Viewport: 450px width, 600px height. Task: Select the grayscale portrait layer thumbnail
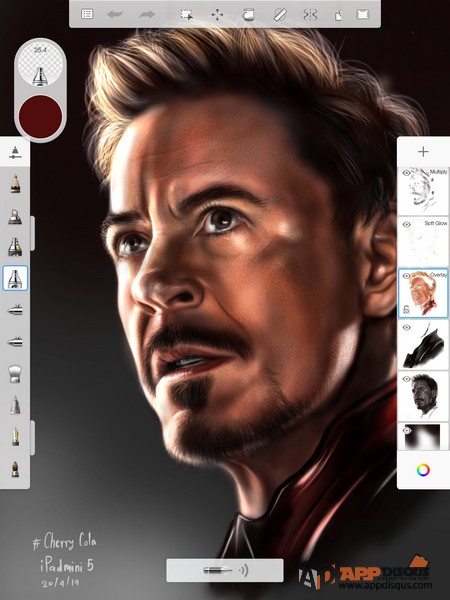click(423, 396)
